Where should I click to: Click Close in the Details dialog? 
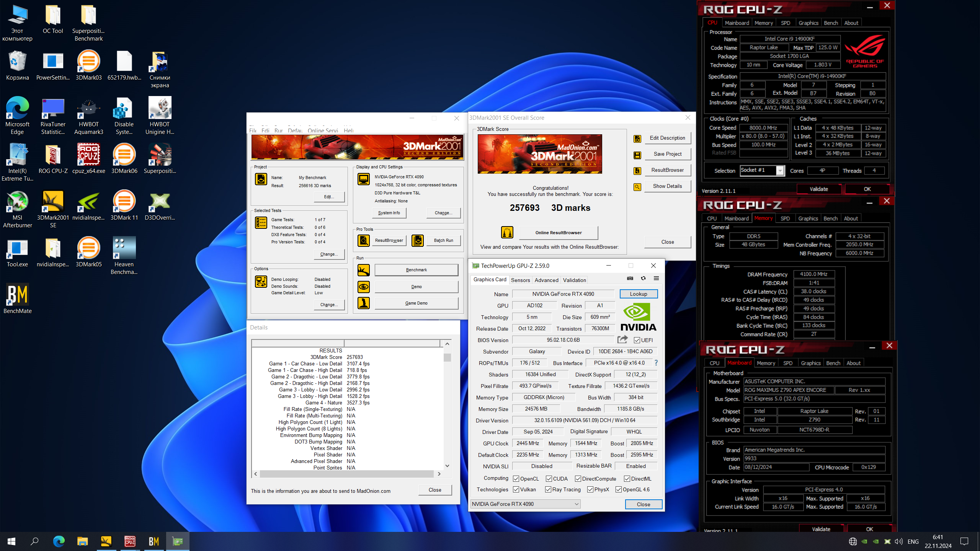[x=435, y=490]
